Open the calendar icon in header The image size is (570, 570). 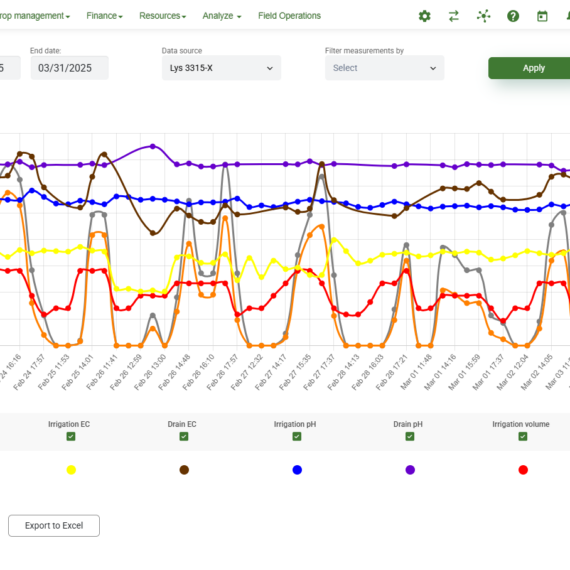pyautogui.click(x=542, y=16)
